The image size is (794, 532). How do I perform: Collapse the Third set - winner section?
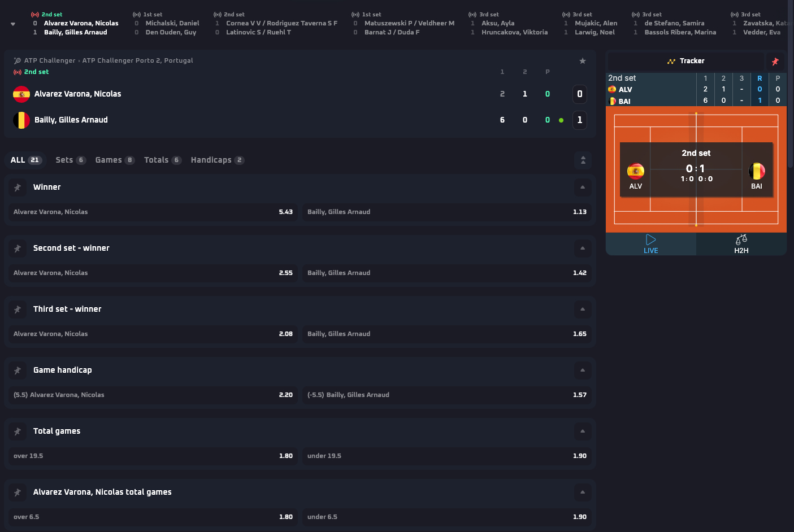pyautogui.click(x=582, y=309)
